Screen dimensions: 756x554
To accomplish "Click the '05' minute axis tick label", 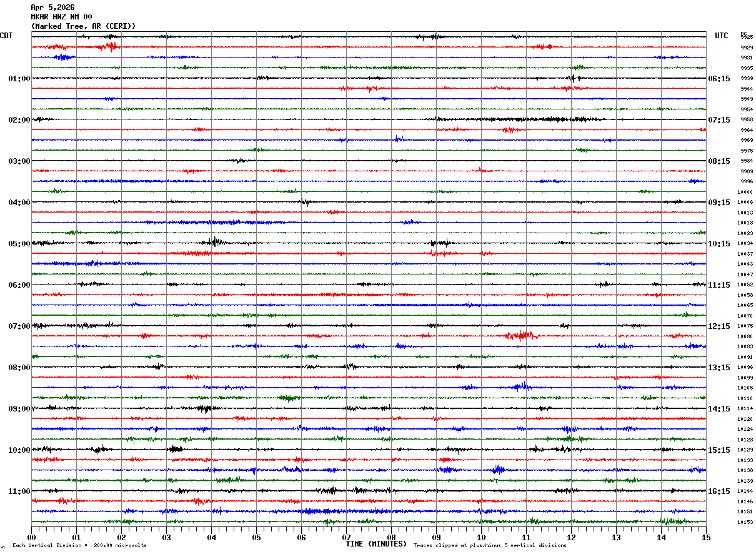I will pyautogui.click(x=257, y=537).
